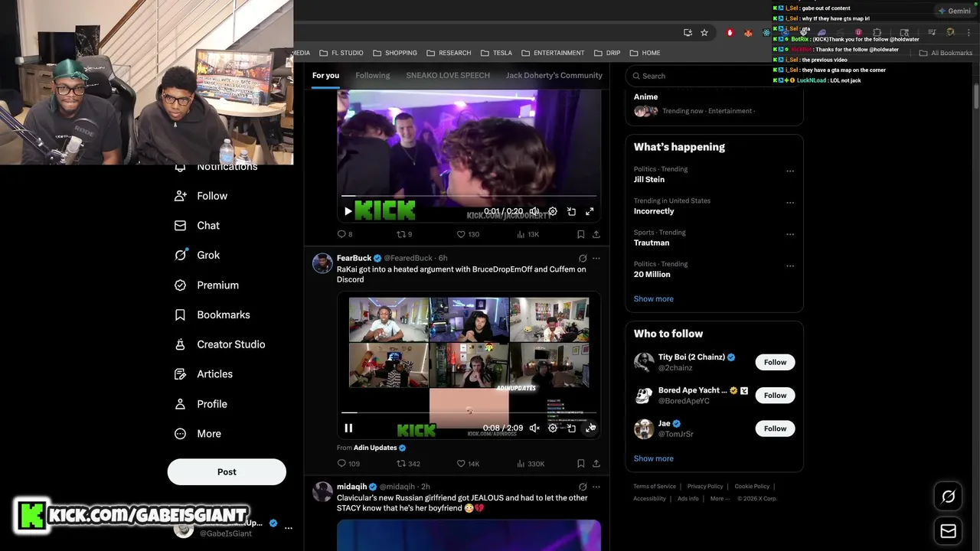Open the floating Messages envelope button

(x=948, y=531)
